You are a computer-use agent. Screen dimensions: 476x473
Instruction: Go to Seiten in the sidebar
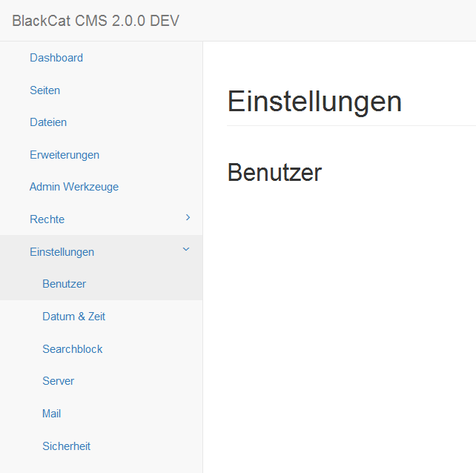45,90
